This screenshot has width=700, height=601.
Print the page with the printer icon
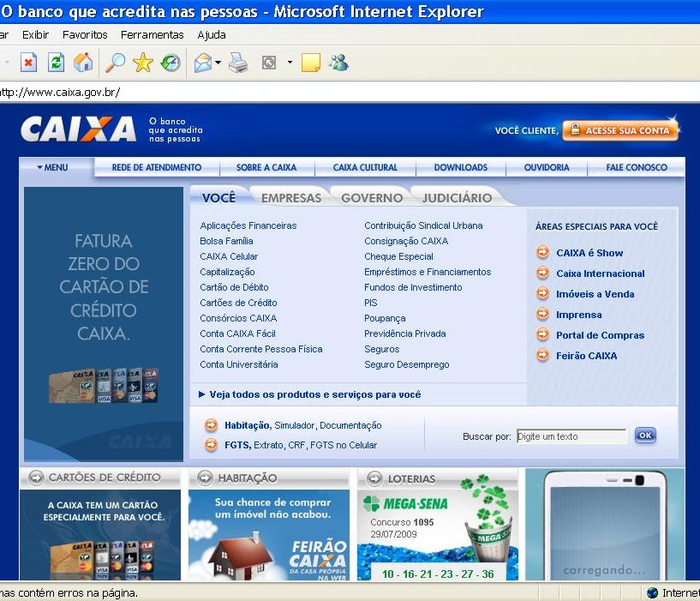click(x=238, y=63)
